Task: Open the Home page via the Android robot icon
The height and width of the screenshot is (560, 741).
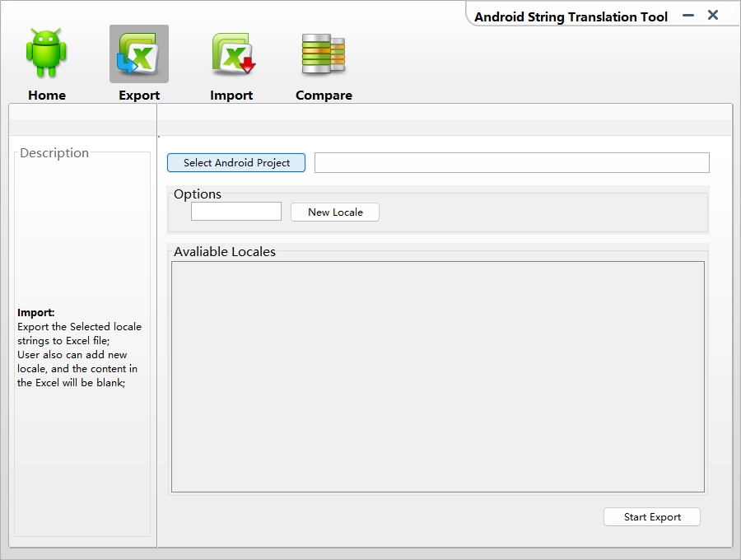Action: pos(46,53)
